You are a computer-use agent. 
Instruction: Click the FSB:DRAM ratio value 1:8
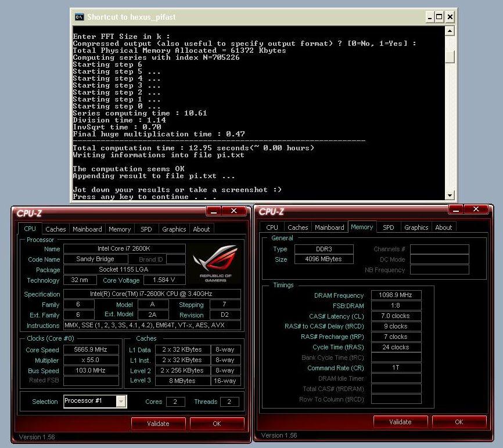(396, 305)
